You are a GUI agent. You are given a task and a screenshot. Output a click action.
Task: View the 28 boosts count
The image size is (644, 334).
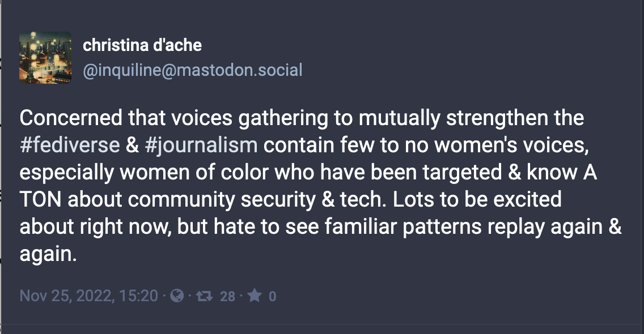[x=227, y=296]
